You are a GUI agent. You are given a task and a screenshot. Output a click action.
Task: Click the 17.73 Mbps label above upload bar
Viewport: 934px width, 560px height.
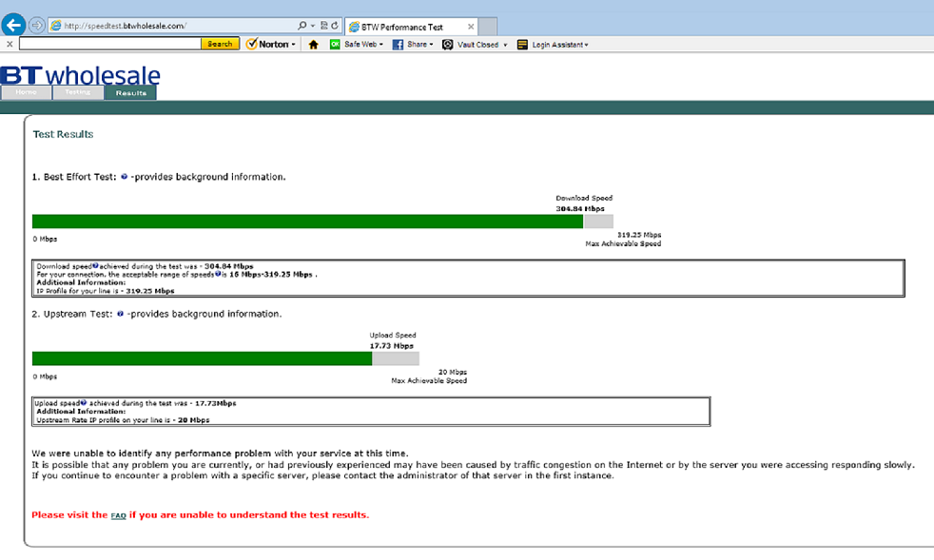click(x=391, y=345)
